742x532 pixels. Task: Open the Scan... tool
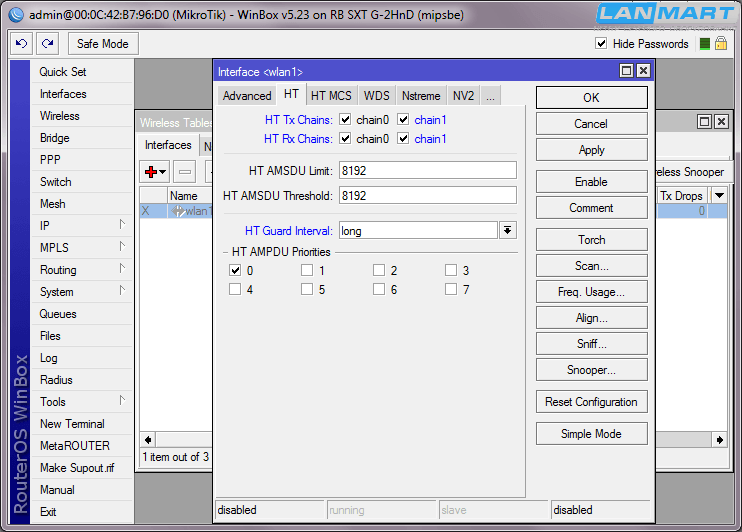pyautogui.click(x=592, y=266)
